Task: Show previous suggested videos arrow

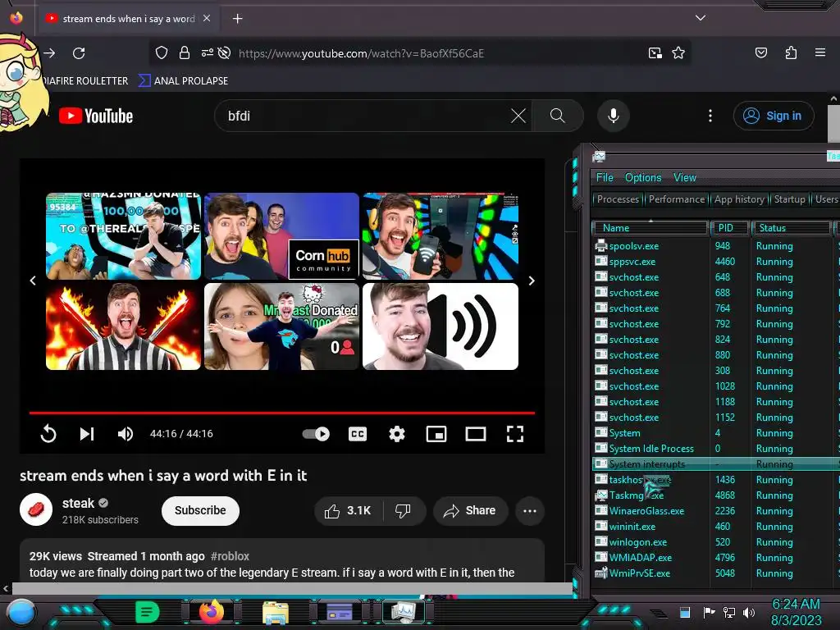Action: coord(33,281)
